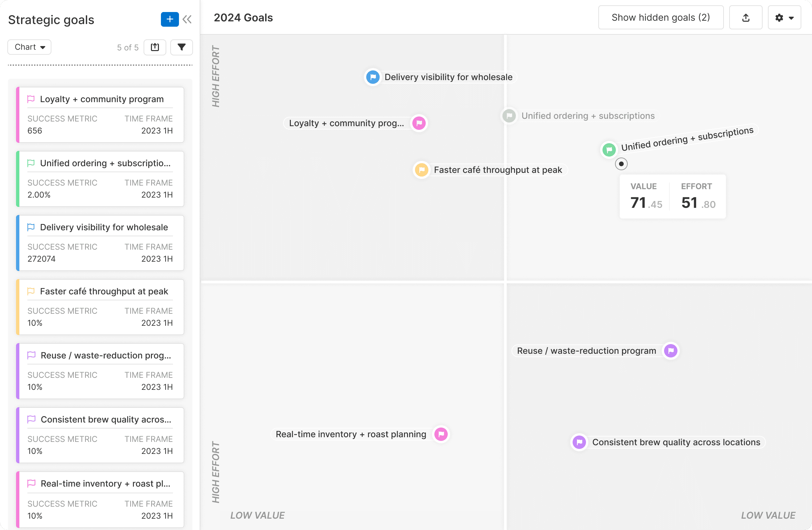Click the sidebar export list icon
The width and height of the screenshot is (812, 530).
coord(155,47)
